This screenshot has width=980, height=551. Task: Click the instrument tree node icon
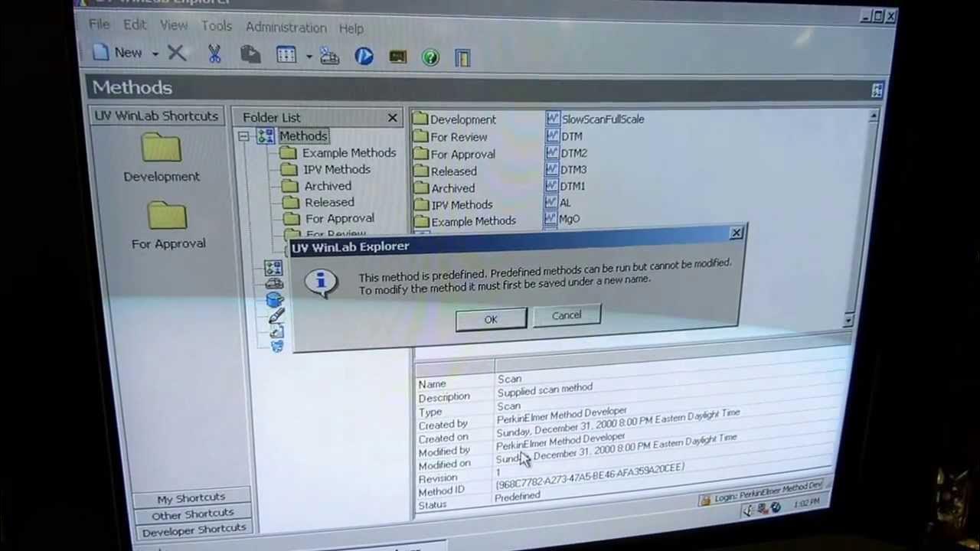(274, 284)
